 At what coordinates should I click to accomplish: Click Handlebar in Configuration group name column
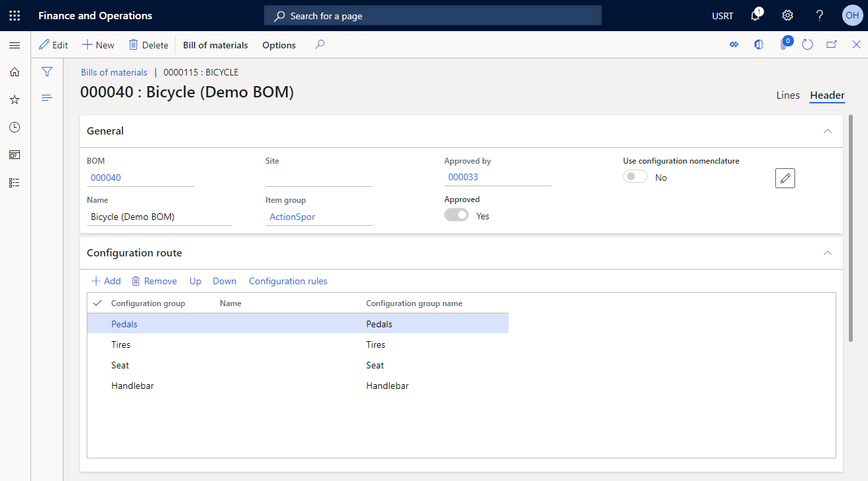[387, 386]
